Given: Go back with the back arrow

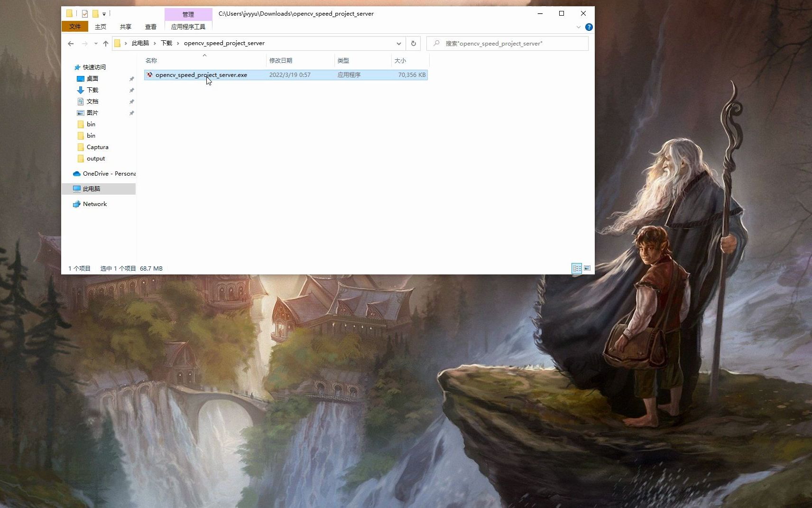Looking at the screenshot, I should (x=71, y=44).
